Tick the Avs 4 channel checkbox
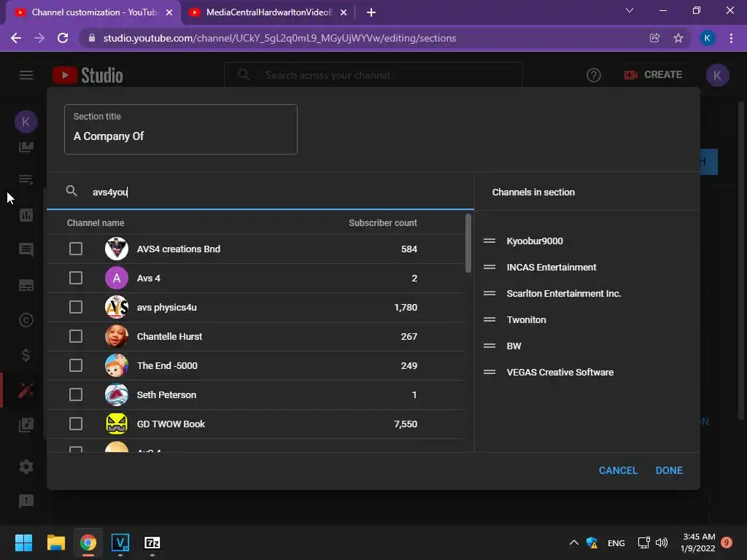Viewport: 747px width, 560px height. tap(76, 278)
